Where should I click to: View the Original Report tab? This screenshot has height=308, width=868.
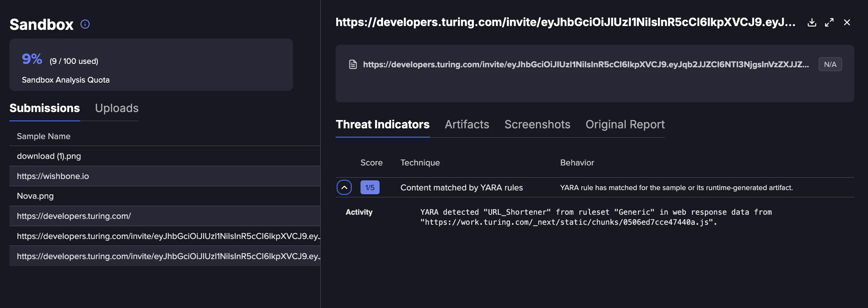click(625, 125)
